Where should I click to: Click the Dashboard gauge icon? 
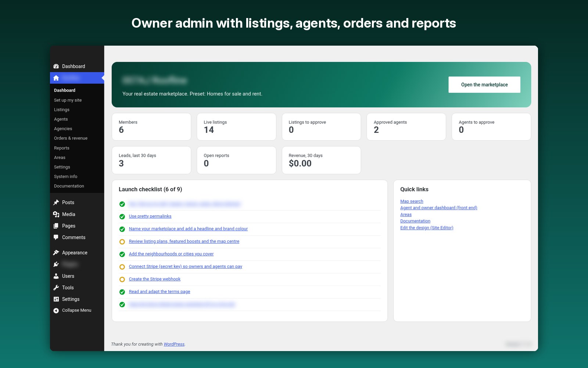click(56, 66)
